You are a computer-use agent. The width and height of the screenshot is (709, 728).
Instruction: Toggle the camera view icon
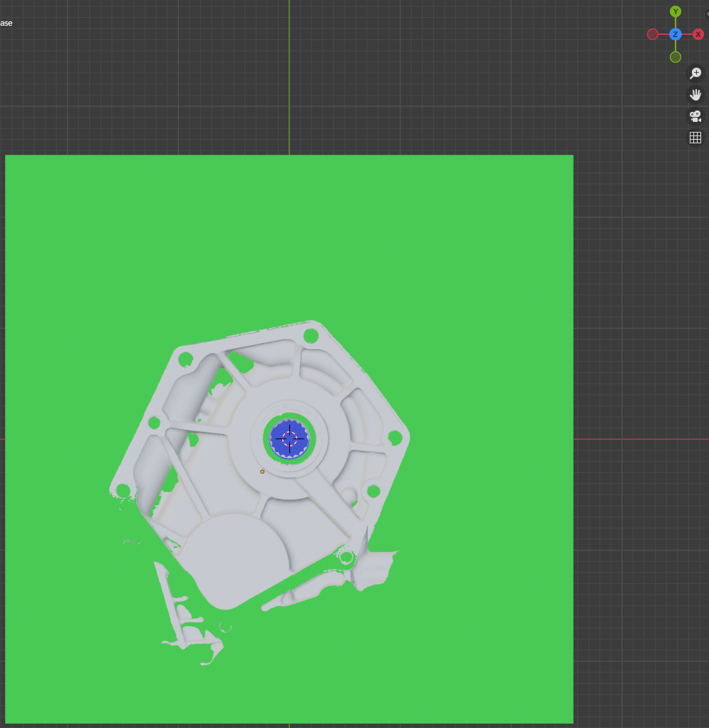click(x=695, y=116)
